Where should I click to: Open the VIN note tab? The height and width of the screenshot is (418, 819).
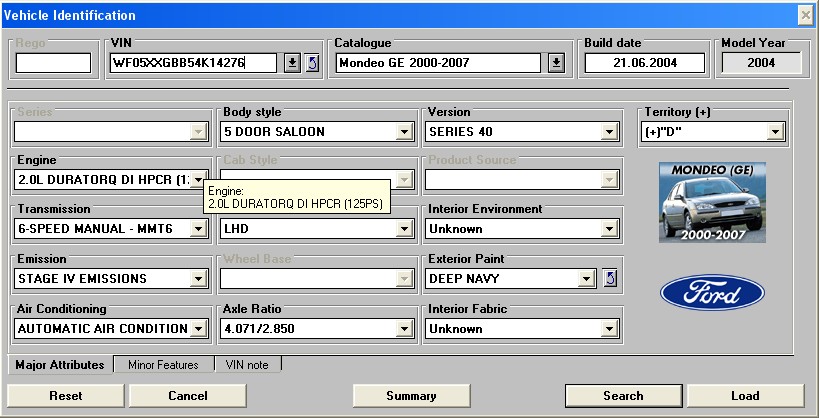(247, 365)
